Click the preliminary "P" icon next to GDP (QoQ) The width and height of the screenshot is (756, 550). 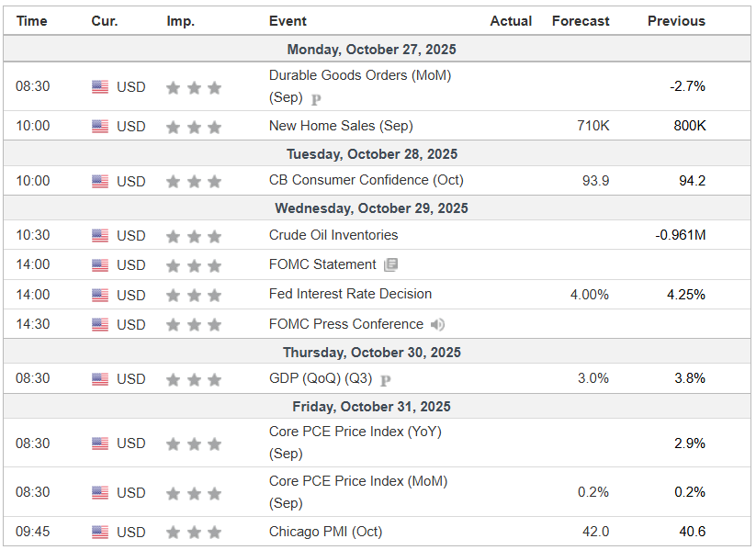386,379
